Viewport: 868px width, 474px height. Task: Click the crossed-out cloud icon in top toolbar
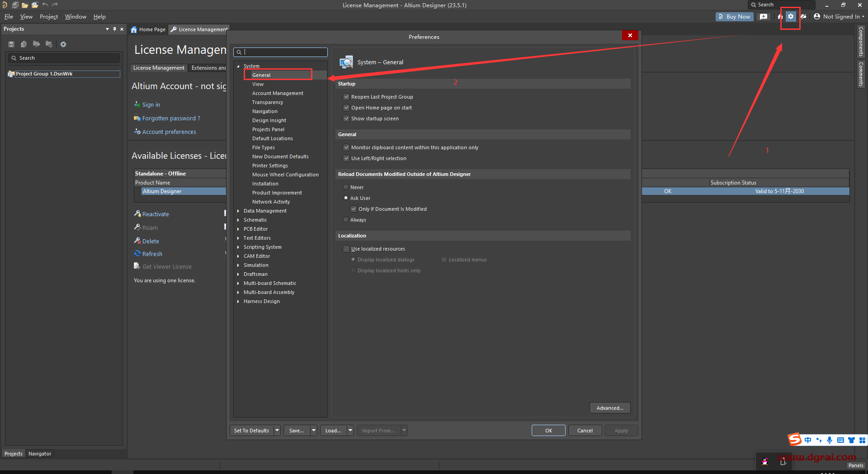[x=803, y=17]
